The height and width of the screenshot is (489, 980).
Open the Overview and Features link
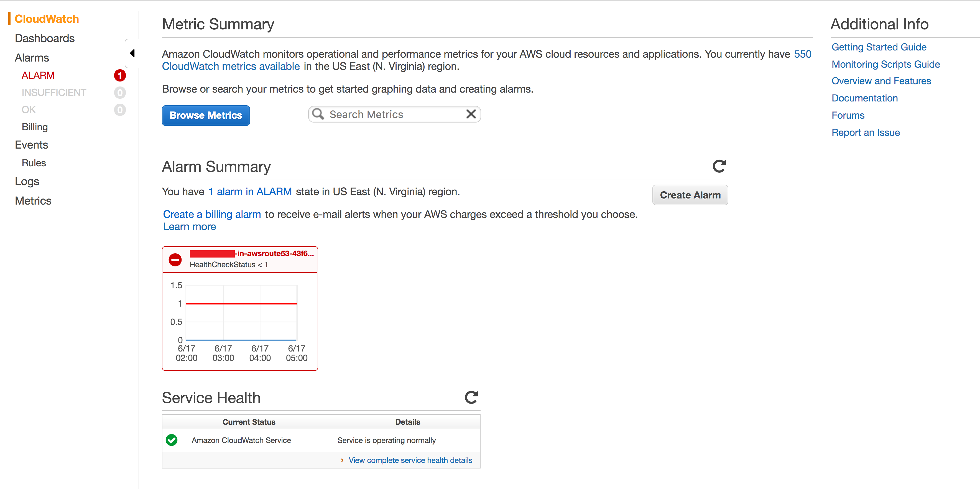[881, 81]
